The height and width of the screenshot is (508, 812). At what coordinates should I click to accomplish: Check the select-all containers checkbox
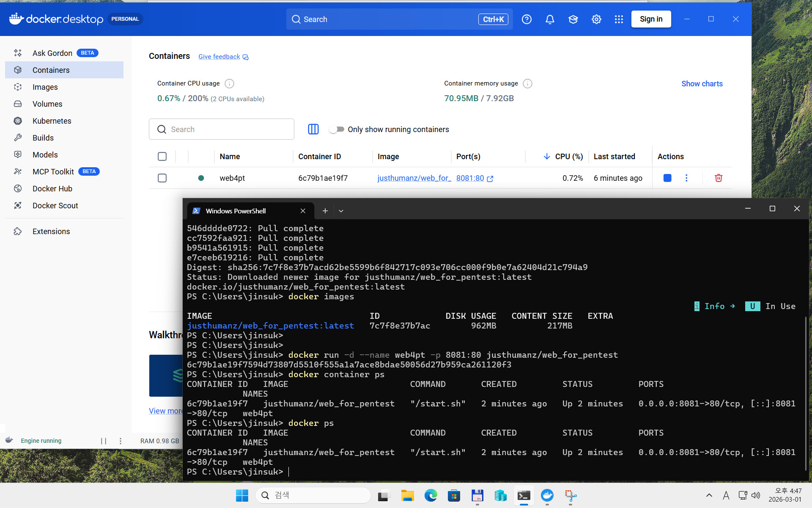(x=162, y=156)
